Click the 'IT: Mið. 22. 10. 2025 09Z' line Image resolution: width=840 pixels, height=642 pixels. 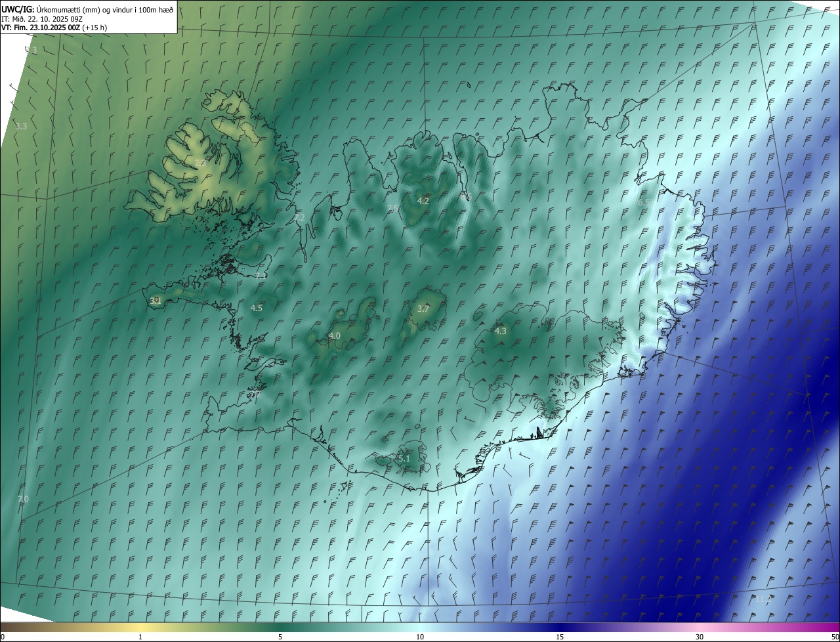[x=43, y=18]
